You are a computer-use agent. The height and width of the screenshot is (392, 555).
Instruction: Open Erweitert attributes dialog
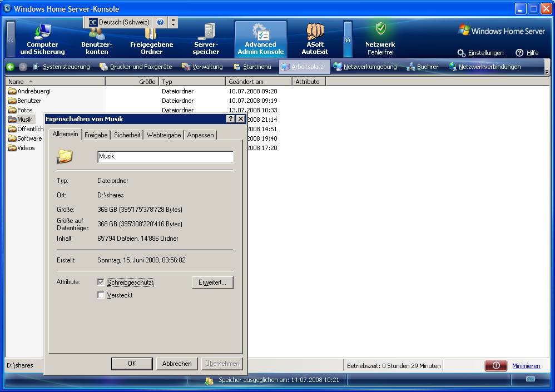point(213,282)
